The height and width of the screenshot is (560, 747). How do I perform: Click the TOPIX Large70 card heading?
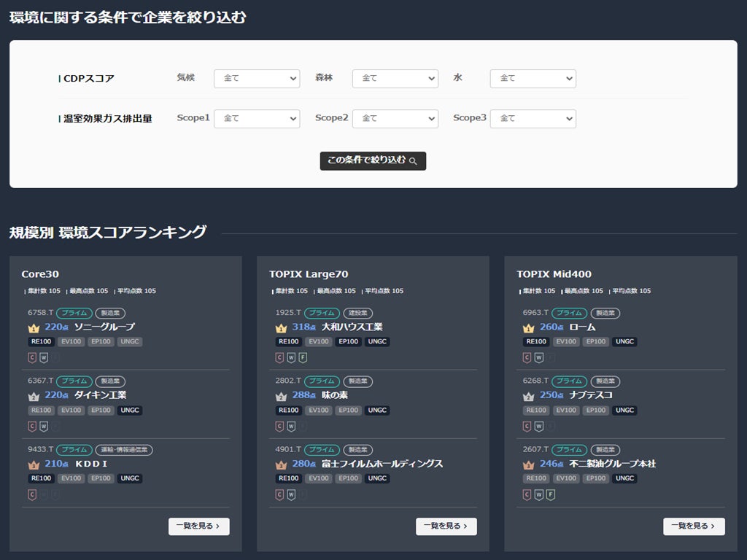(309, 274)
